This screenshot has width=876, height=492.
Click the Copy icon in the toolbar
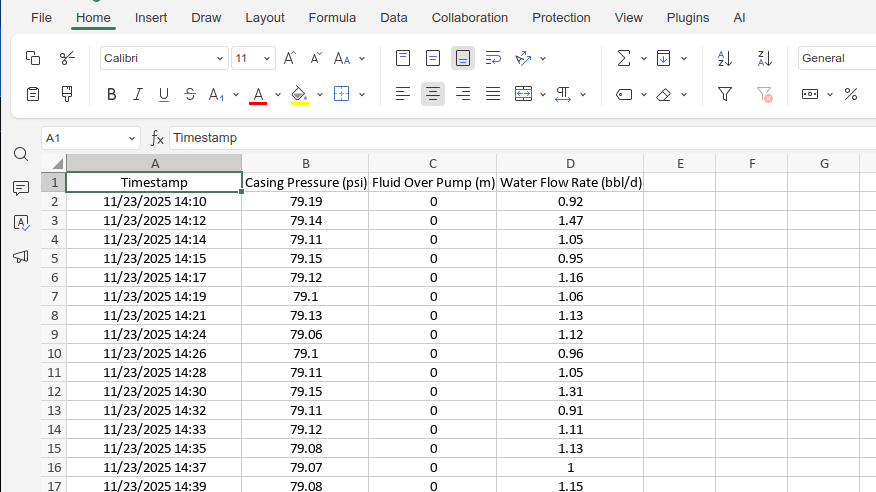point(33,58)
